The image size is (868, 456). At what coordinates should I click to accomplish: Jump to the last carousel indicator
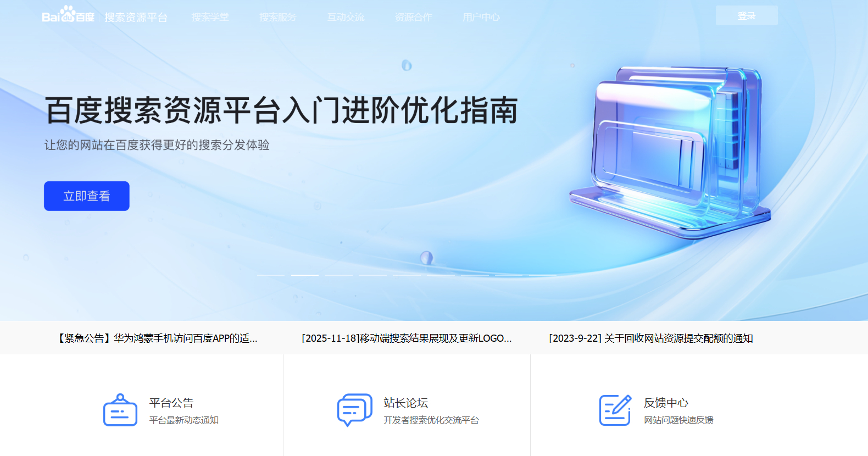pyautogui.click(x=542, y=275)
